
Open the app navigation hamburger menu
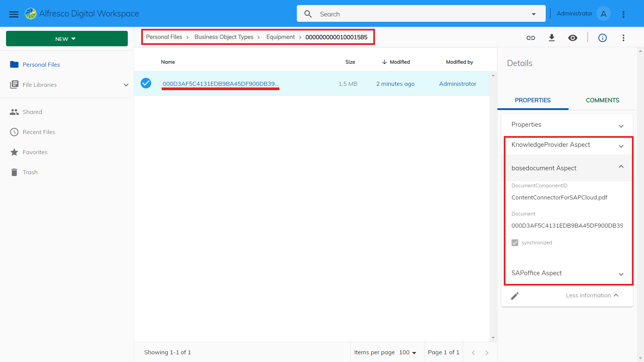(x=14, y=14)
